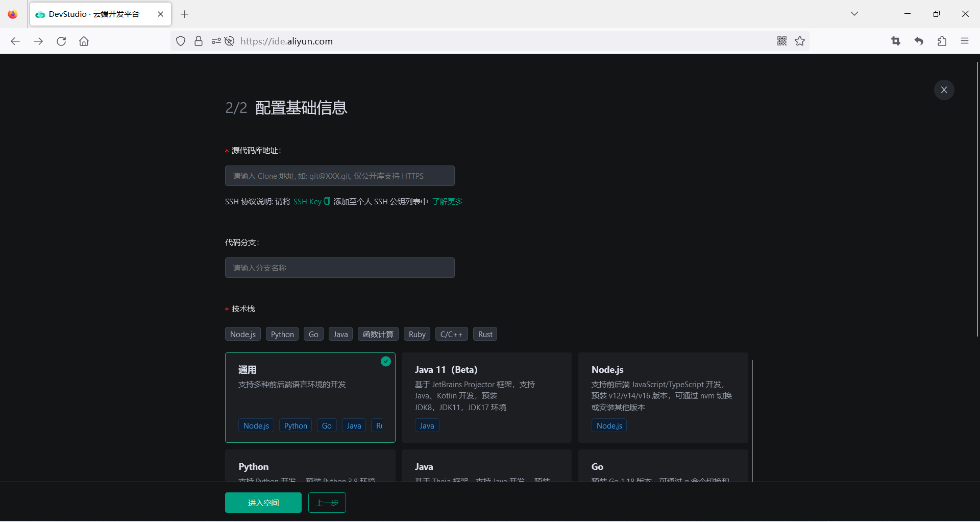980x522 pixels.
Task: Open the Firefox View icon
Action: pos(13,14)
